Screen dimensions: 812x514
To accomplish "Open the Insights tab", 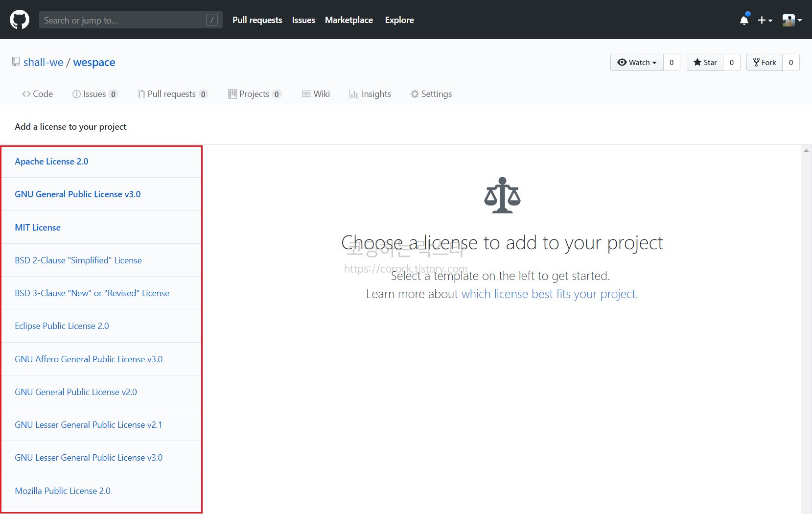I will pos(370,94).
